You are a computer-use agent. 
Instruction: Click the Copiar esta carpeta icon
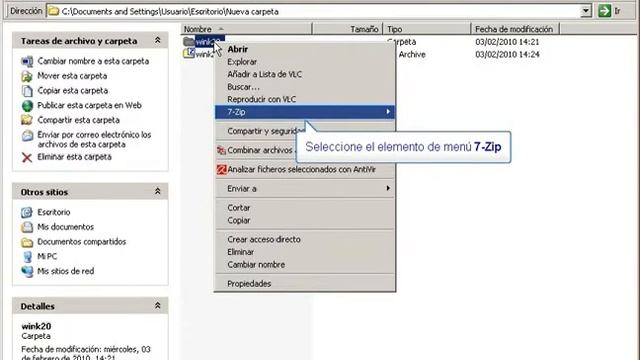click(27, 91)
